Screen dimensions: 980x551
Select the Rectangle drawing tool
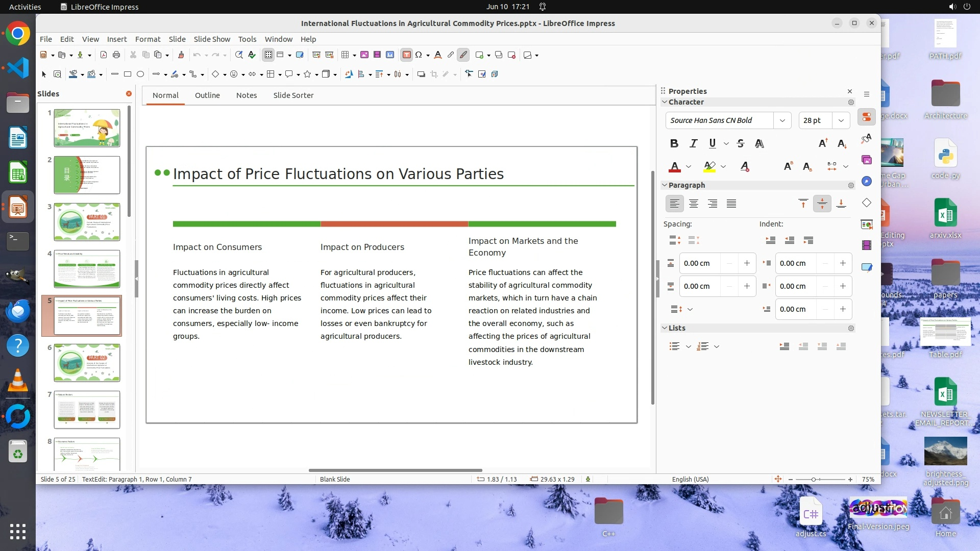point(128,74)
